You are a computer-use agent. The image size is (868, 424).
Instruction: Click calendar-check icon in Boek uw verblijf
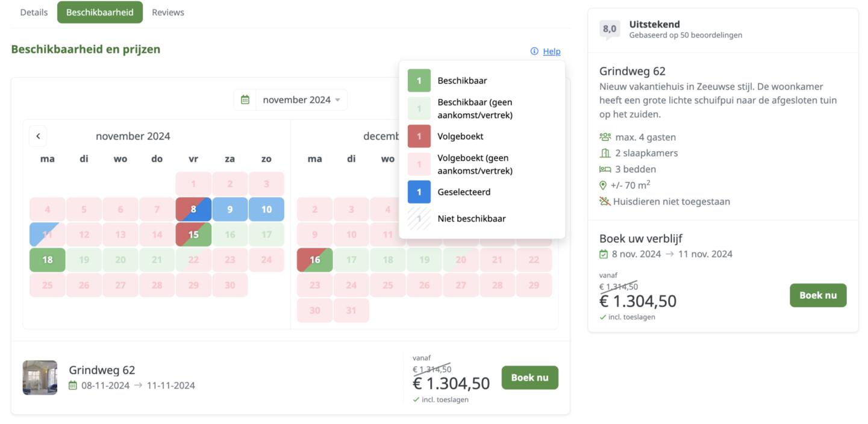coord(604,254)
